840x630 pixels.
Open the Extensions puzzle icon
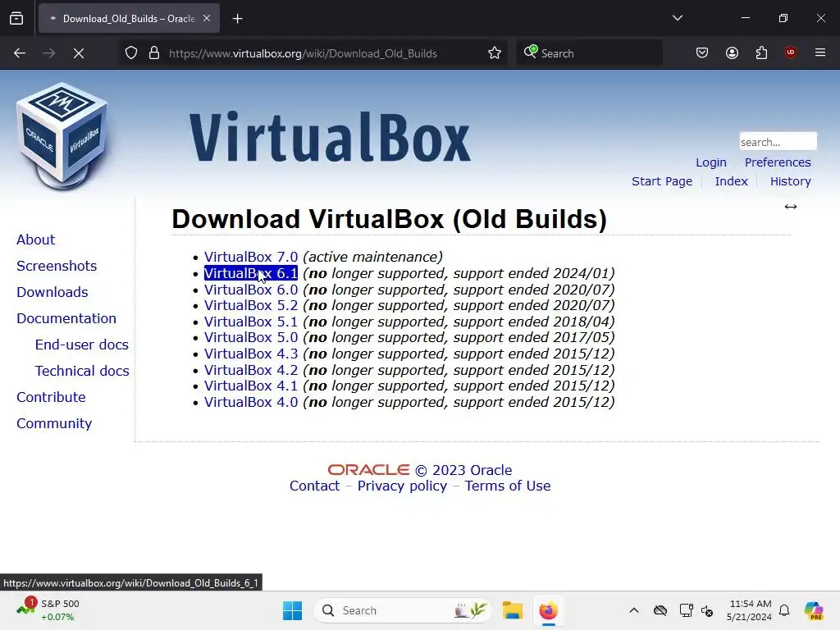tap(761, 53)
